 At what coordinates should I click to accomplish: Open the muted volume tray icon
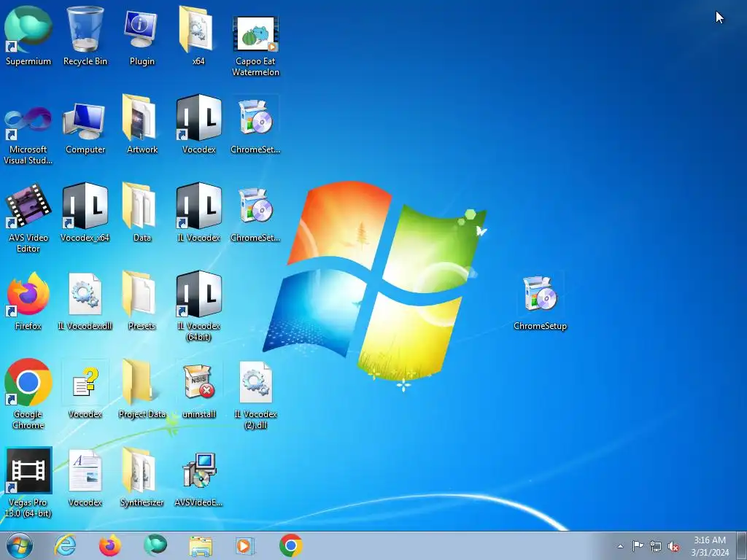click(x=673, y=546)
